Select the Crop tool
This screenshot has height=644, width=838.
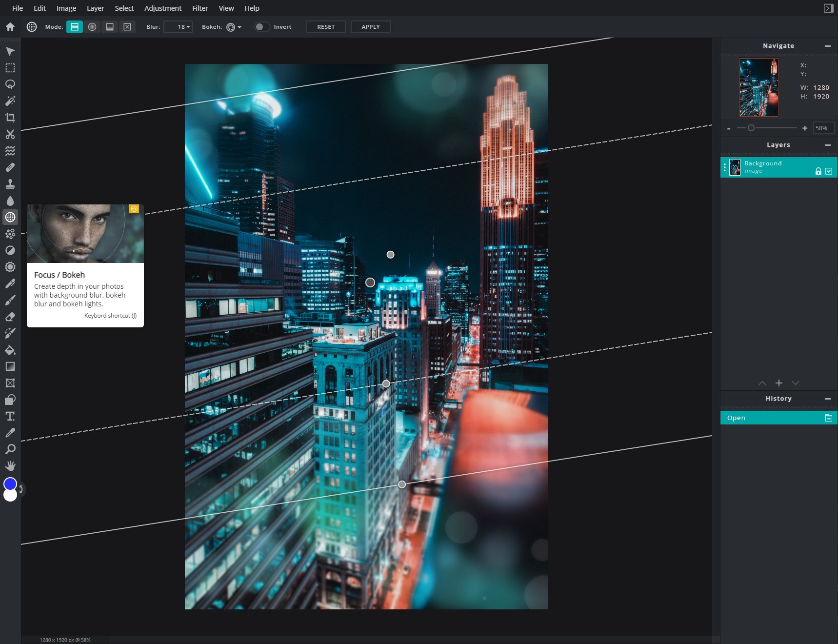point(10,118)
